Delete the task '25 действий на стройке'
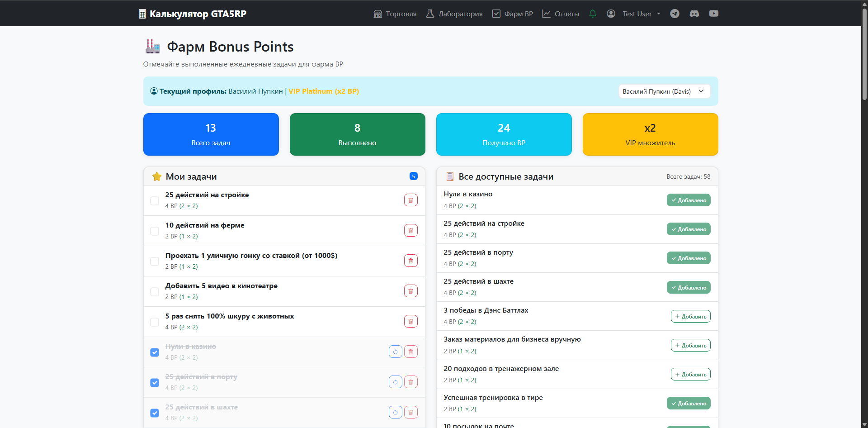This screenshot has width=868, height=428. click(410, 200)
